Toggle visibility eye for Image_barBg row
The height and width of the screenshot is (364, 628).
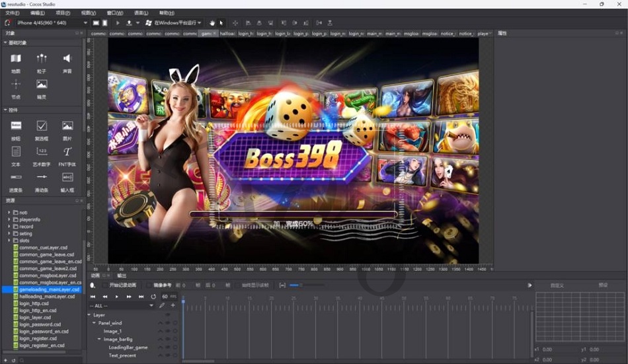(168, 339)
